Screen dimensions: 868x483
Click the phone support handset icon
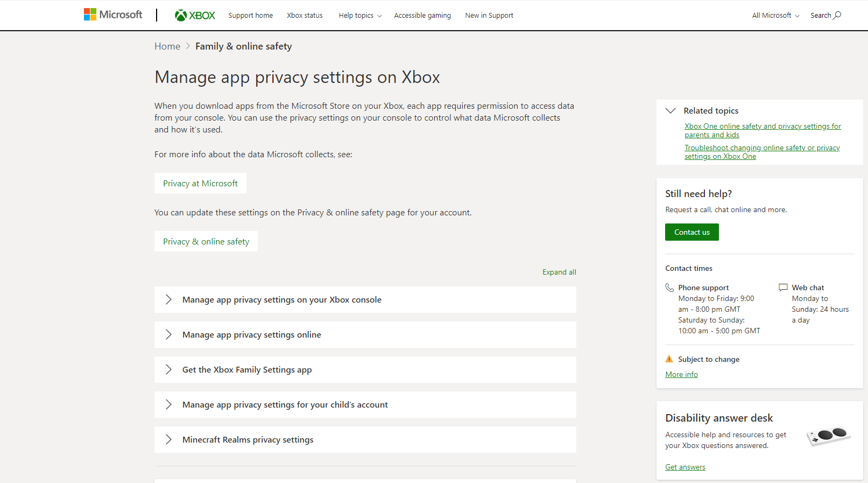coord(669,288)
